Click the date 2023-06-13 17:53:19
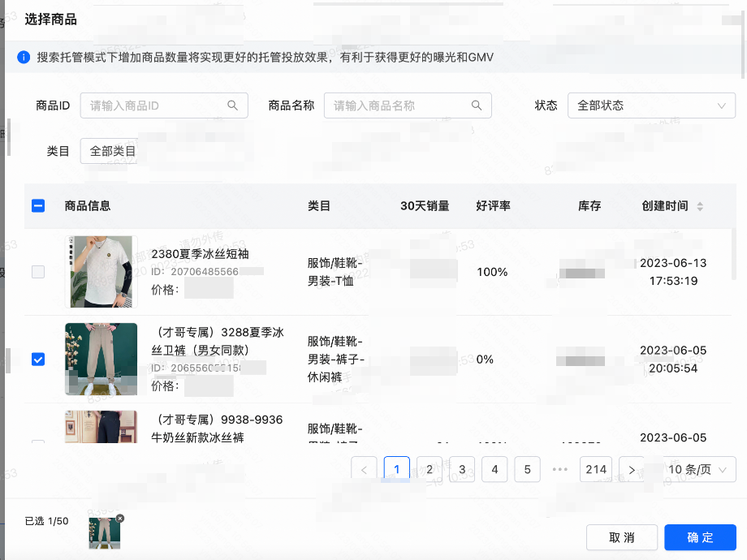Screen dimensions: 747x560 (673, 272)
